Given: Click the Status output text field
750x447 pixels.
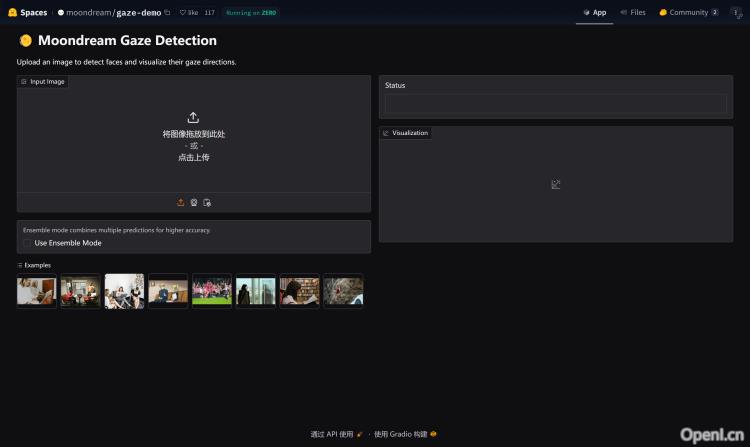Looking at the screenshot, I should 556,104.
